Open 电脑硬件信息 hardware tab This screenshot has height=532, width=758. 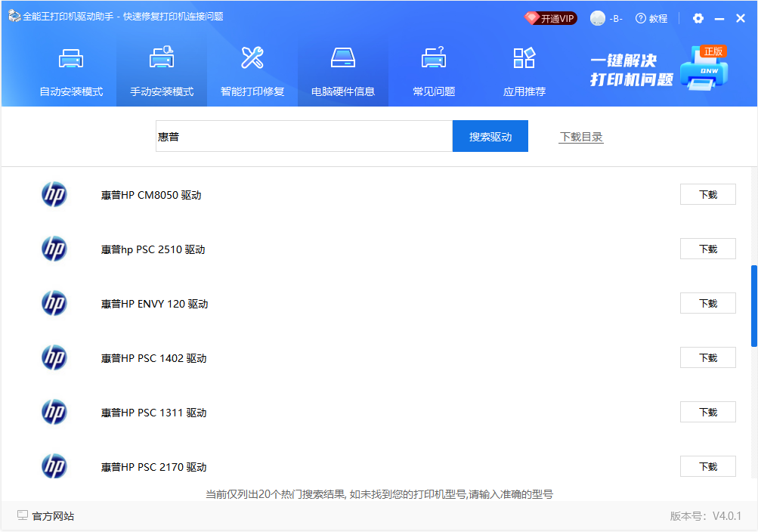point(343,72)
